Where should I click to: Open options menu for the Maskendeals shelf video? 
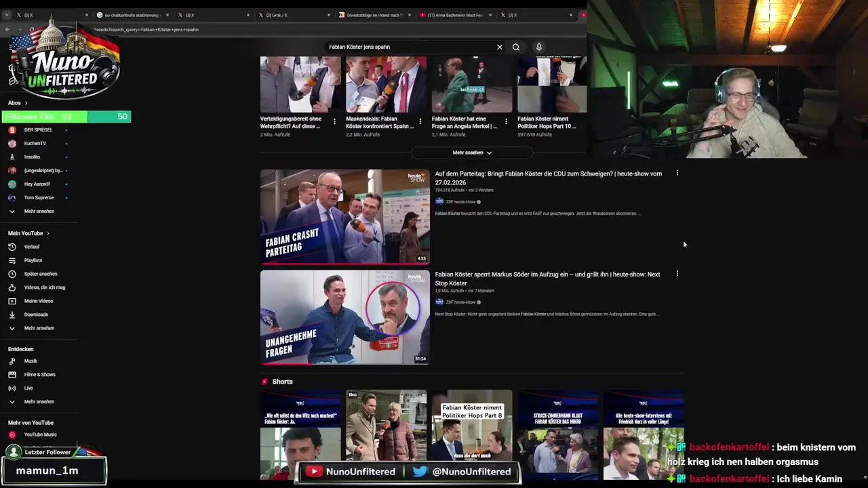pyautogui.click(x=420, y=121)
